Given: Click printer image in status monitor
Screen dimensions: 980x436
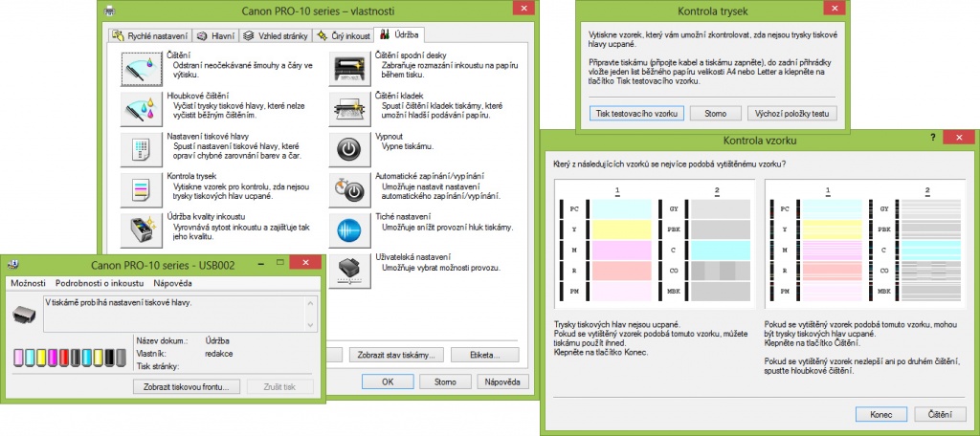Looking at the screenshot, I should (x=24, y=314).
